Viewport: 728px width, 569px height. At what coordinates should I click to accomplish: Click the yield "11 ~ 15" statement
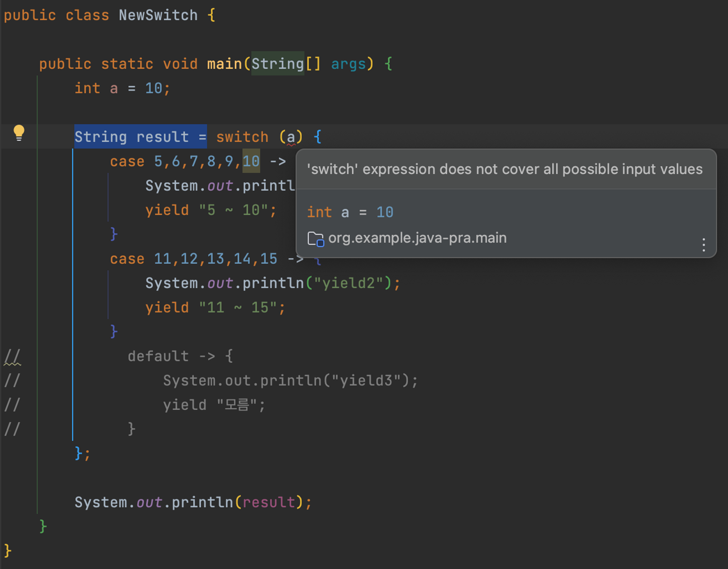coord(215,308)
